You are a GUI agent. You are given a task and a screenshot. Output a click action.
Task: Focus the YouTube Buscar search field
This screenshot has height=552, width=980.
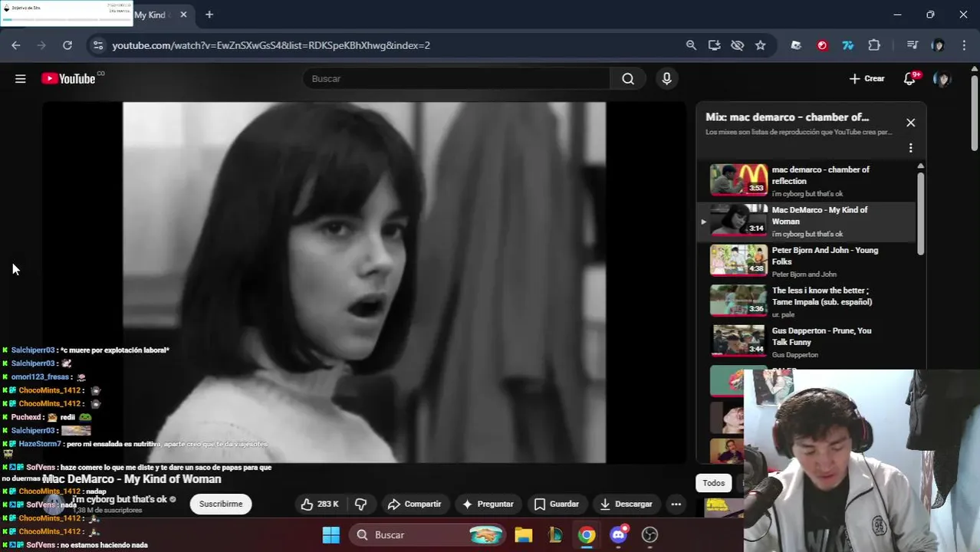456,78
